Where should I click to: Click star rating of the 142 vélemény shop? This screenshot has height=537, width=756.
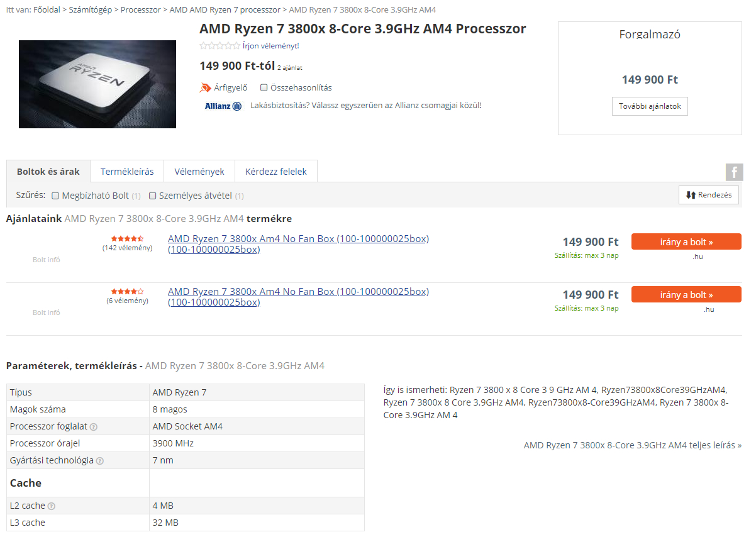coord(128,239)
